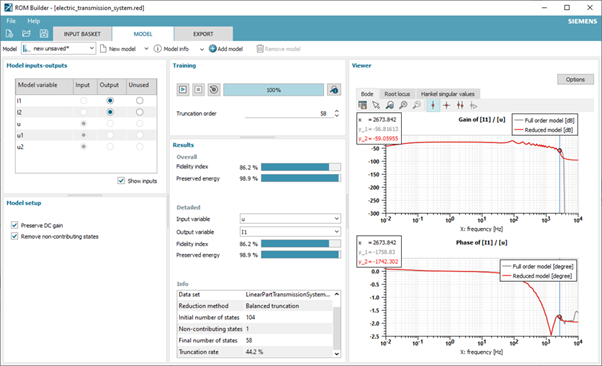Image resolution: width=602 pixels, height=366 pixels.
Task: Click the Model variable column header
Action: click(44, 85)
